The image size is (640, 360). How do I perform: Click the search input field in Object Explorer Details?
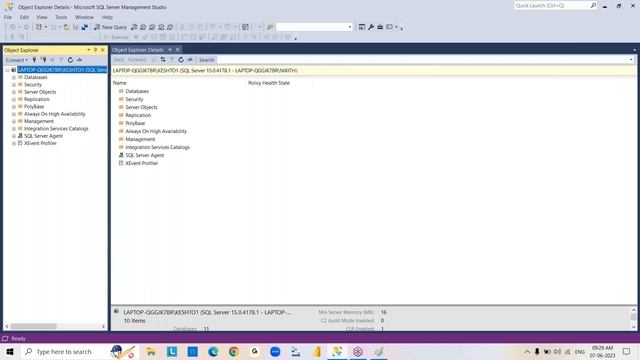click(422, 60)
